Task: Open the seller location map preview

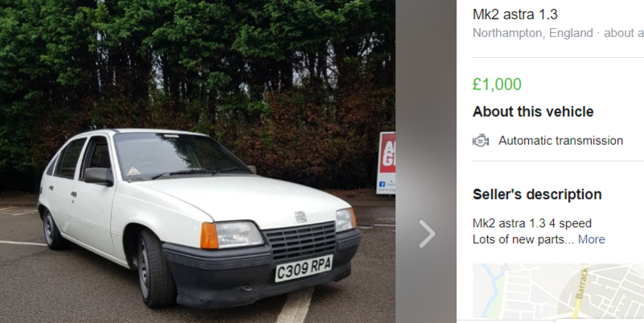Action: pos(558,292)
